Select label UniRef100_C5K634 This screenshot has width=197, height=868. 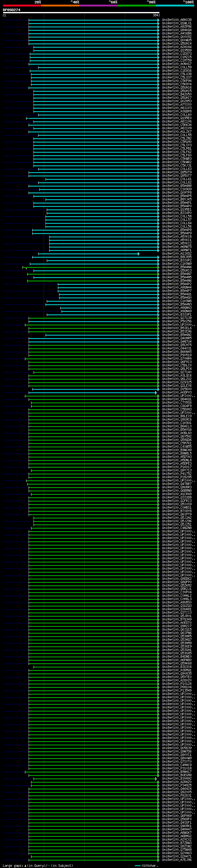pyautogui.click(x=176, y=125)
